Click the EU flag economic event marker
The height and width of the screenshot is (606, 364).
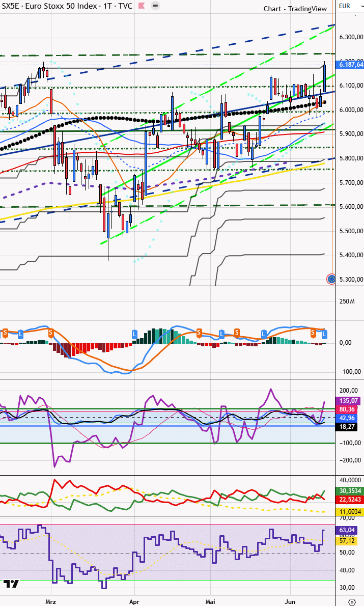pyautogui.click(x=331, y=278)
